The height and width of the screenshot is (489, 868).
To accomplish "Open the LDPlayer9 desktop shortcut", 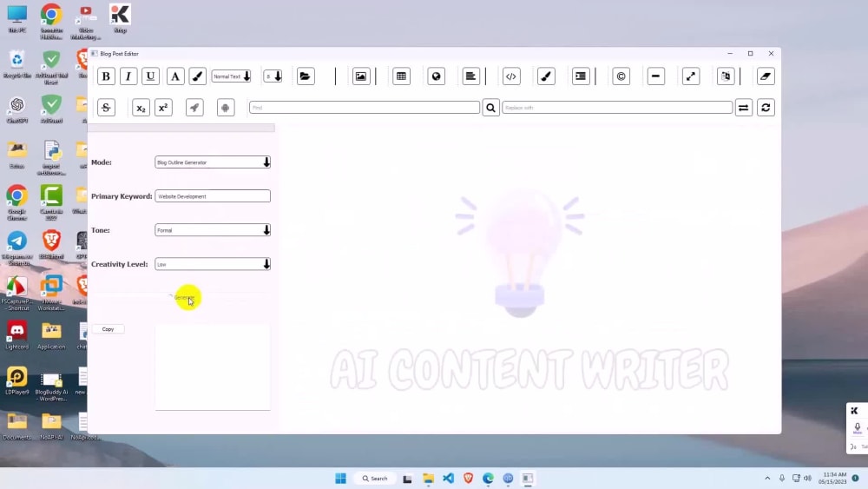I will pyautogui.click(x=17, y=380).
